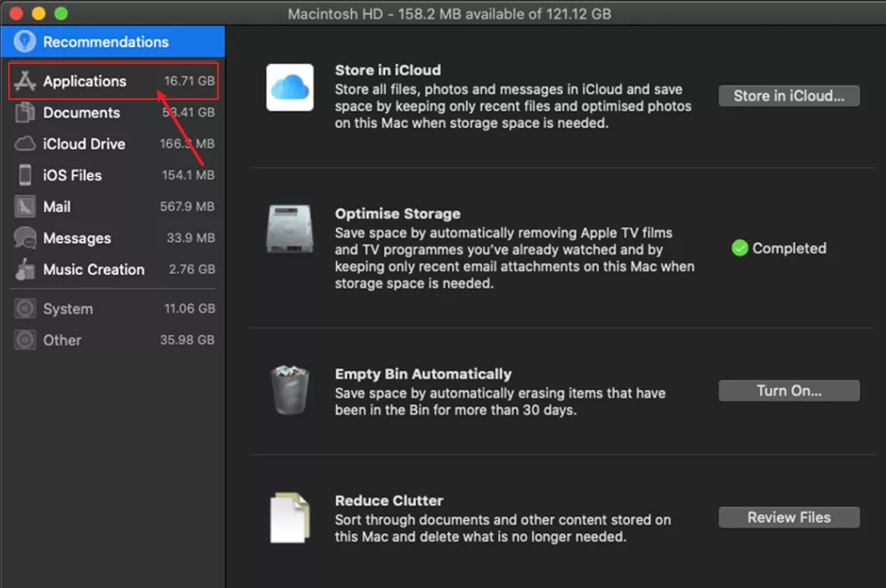Click the iOS Files size 154.1 MB
This screenshot has width=886, height=588.
[x=189, y=175]
